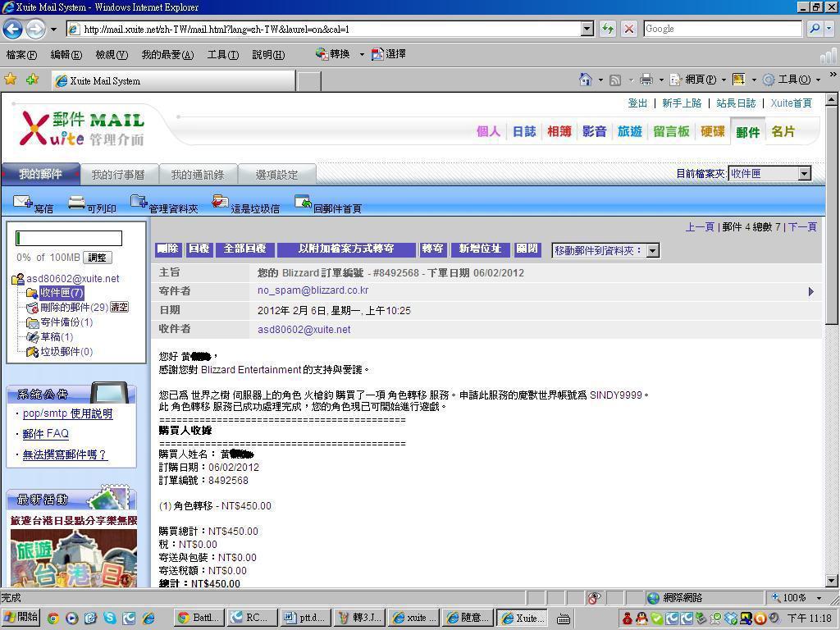The width and height of the screenshot is (840, 630).
Task: Click the 調整 quota adjust button
Action: [97, 257]
